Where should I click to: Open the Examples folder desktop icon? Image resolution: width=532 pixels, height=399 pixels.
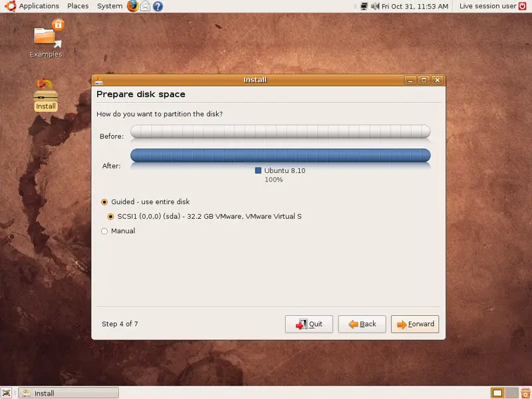(46, 38)
